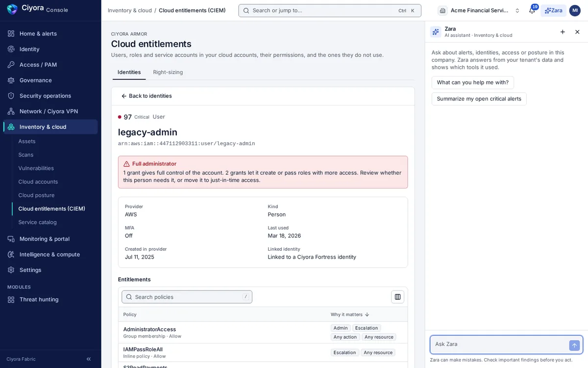Viewport: 588px width, 368px height.
Task: Switch to the Identities tab
Action: (129, 72)
